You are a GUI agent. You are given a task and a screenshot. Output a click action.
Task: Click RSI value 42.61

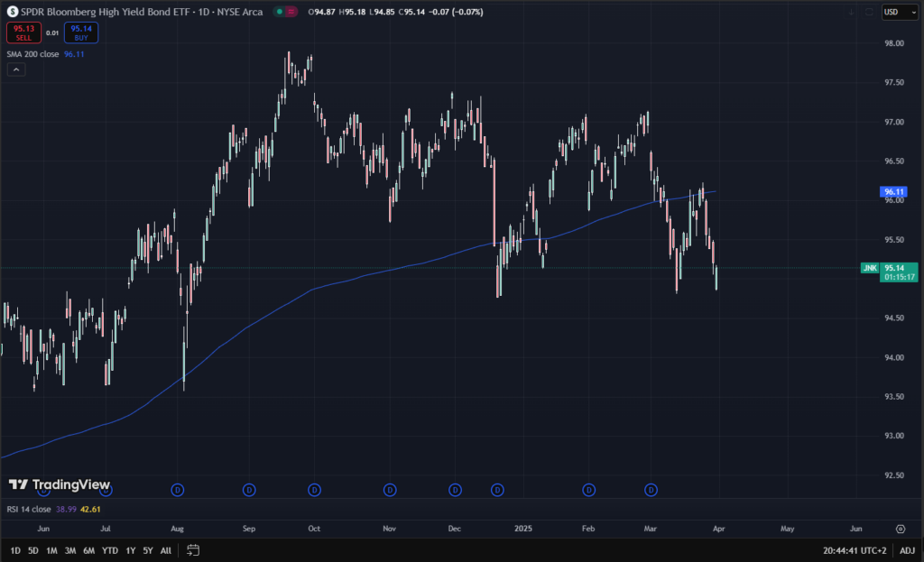[90, 509]
